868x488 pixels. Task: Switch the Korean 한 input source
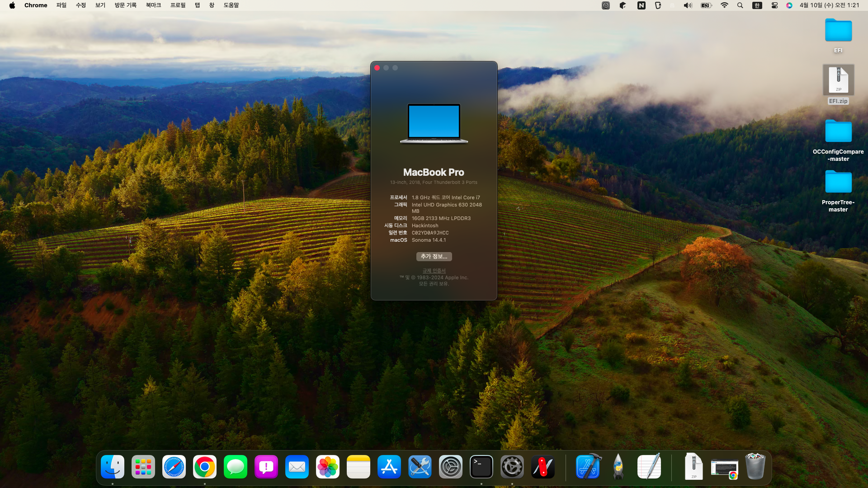tap(757, 5)
